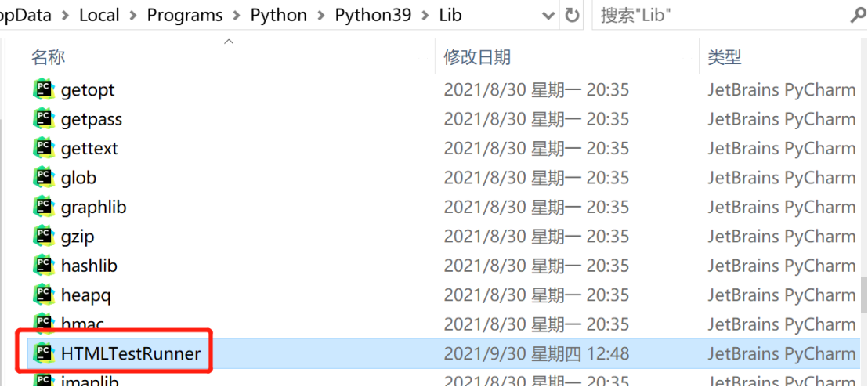Screen dimensions: 868x387
Task: Click the refresh icon in address bar
Action: coord(572,15)
